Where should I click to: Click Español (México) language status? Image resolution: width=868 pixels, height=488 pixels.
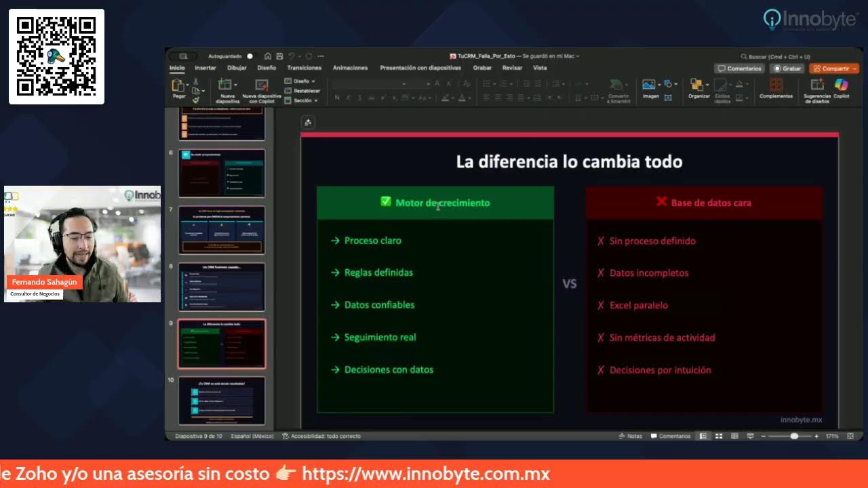pyautogui.click(x=252, y=436)
